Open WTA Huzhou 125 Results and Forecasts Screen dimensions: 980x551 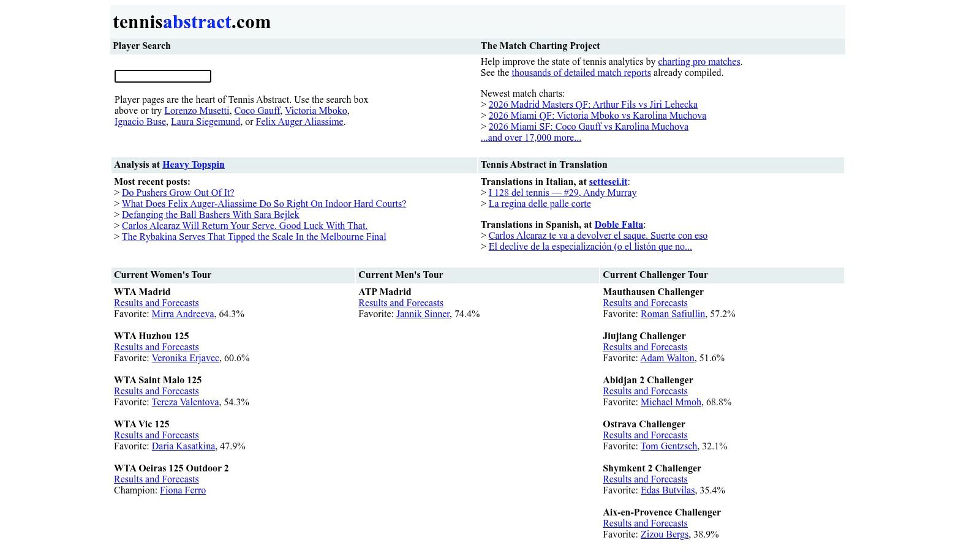156,347
